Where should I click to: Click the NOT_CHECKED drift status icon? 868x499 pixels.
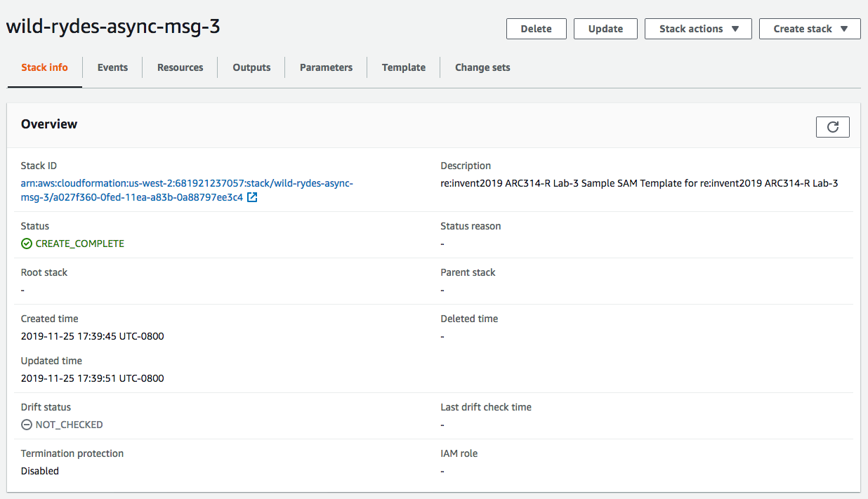pyautogui.click(x=27, y=425)
